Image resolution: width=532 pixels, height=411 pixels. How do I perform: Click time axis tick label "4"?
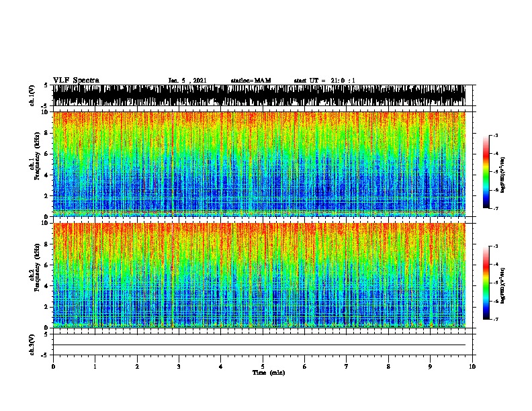(x=221, y=366)
